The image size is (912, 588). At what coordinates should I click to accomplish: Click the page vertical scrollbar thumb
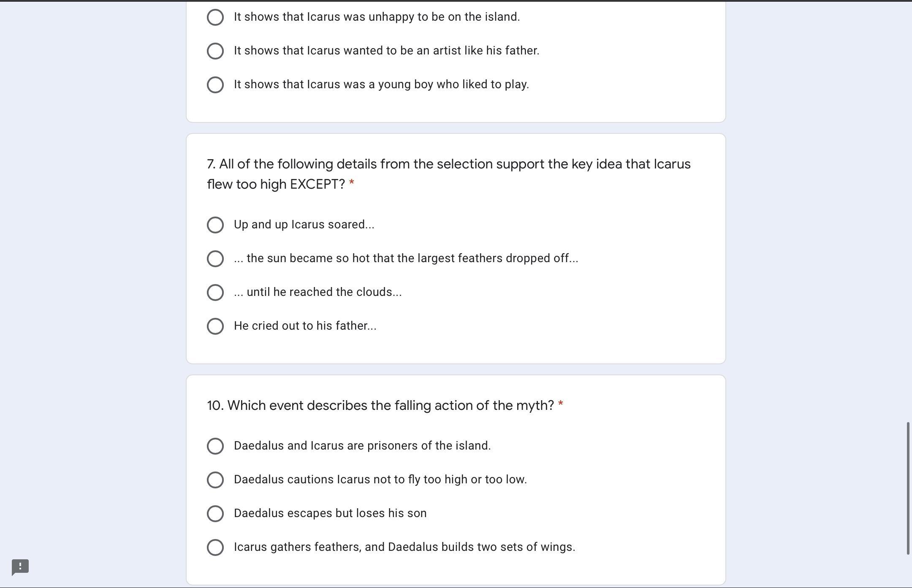click(x=908, y=488)
